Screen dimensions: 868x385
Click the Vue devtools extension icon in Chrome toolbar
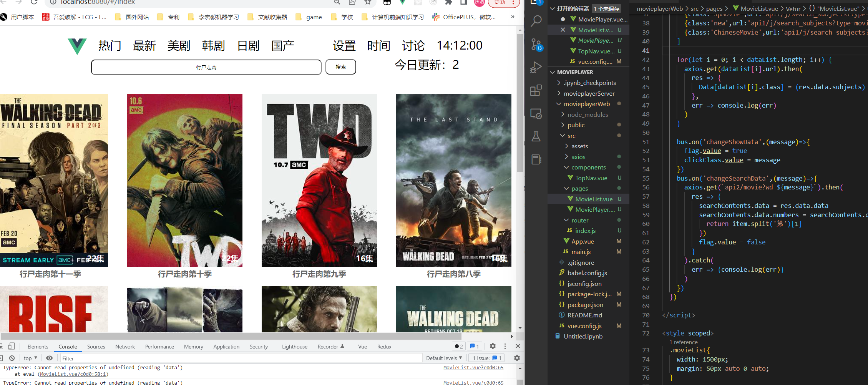point(402,2)
